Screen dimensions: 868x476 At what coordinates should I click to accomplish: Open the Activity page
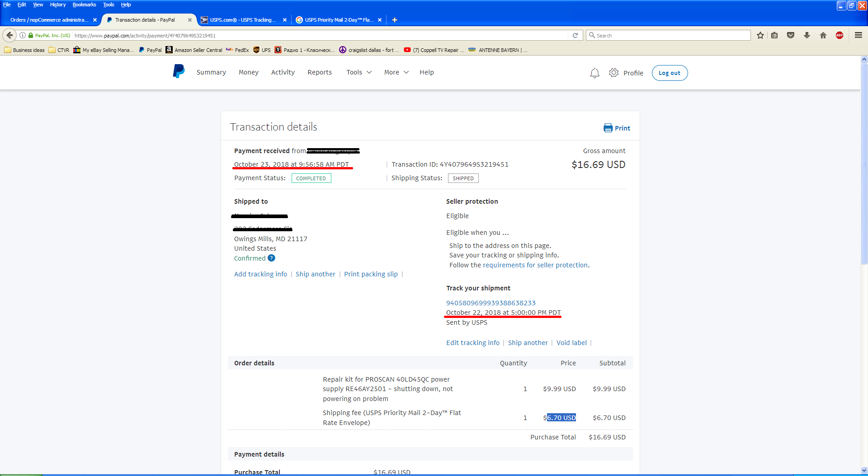(x=283, y=72)
